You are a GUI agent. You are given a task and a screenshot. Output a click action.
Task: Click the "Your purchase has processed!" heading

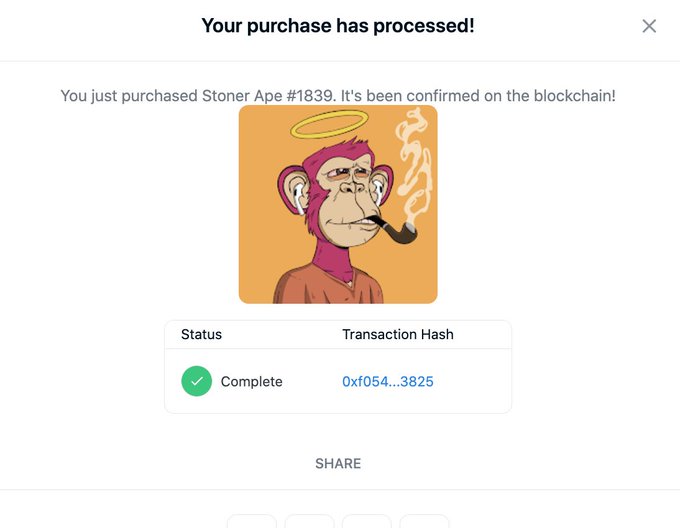(x=338, y=25)
